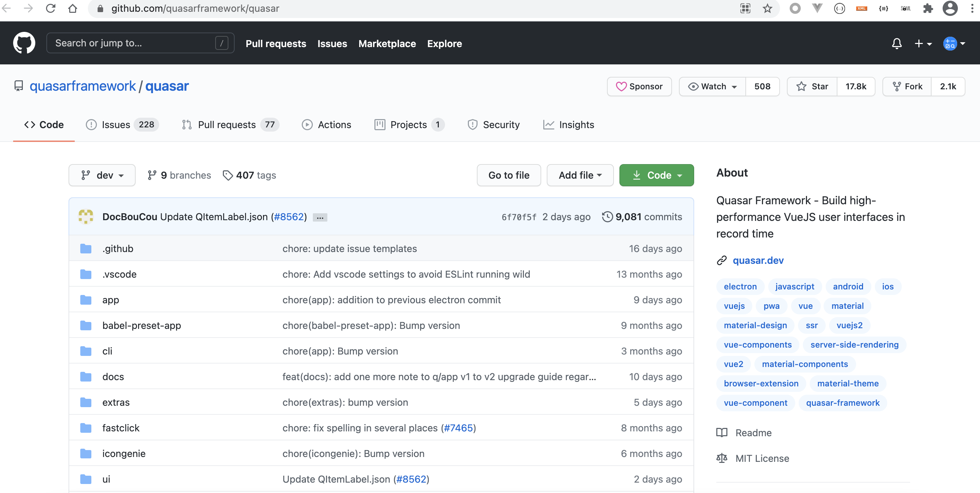The height and width of the screenshot is (493, 980).
Task: Expand the Add file dropdown
Action: (x=579, y=175)
